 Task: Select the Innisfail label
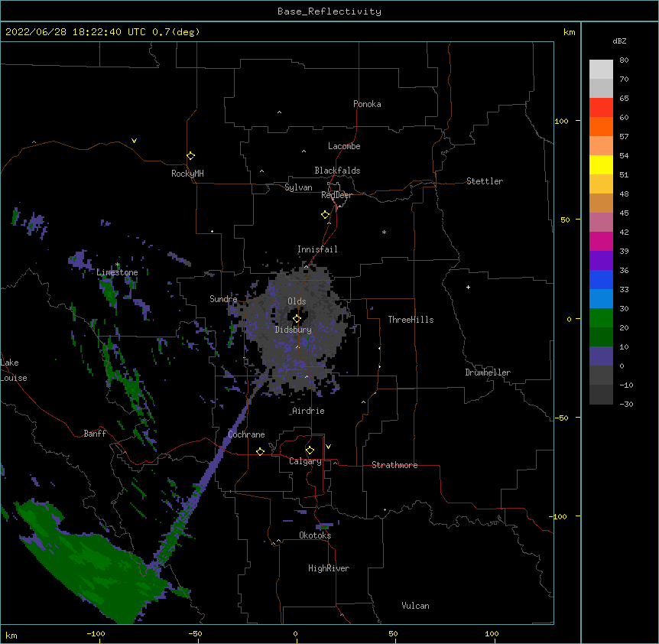(x=317, y=249)
